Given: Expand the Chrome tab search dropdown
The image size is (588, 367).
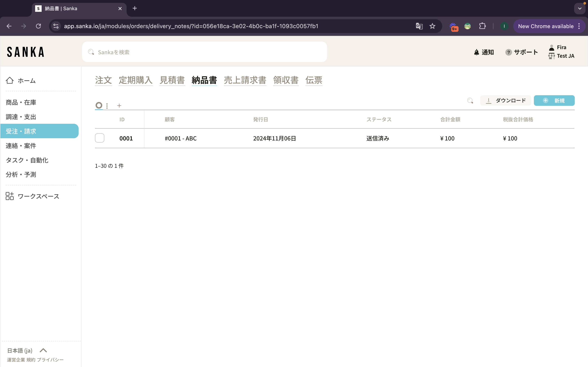Looking at the screenshot, I should (580, 9).
